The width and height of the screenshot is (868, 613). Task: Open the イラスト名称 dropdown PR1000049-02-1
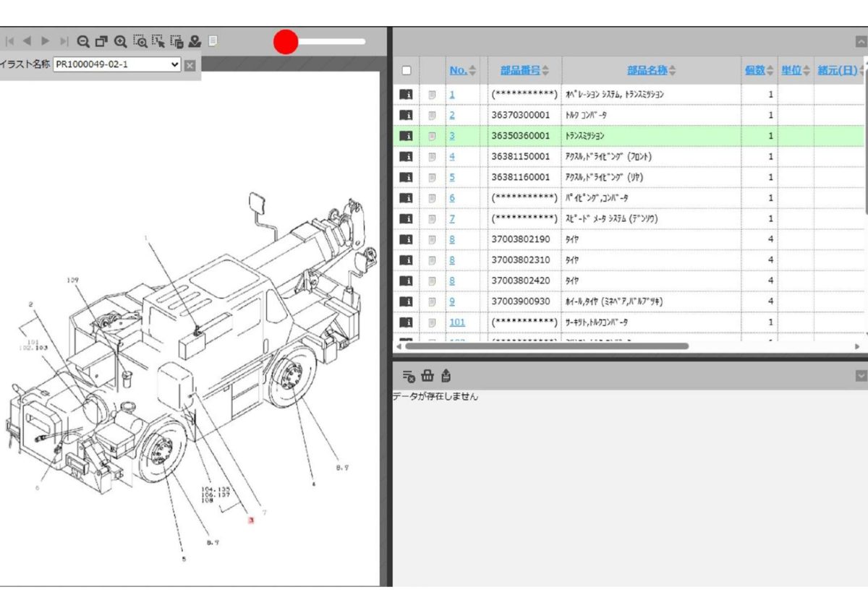coord(117,64)
